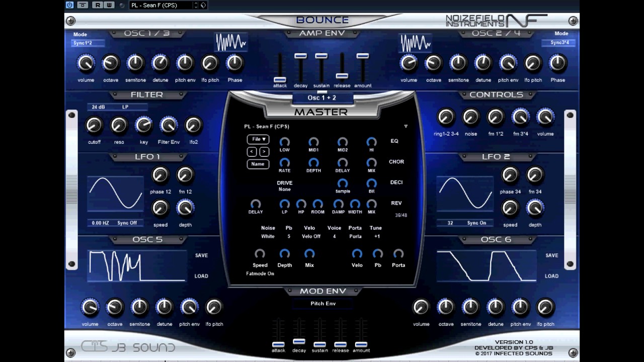Screen dimensions: 644x362
Task: Click the fm 3*4 knob in Controls
Action: click(520, 117)
